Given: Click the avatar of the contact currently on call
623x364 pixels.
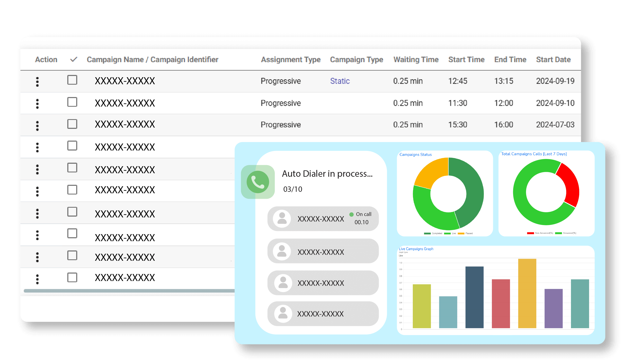Looking at the screenshot, I should coord(282,219).
